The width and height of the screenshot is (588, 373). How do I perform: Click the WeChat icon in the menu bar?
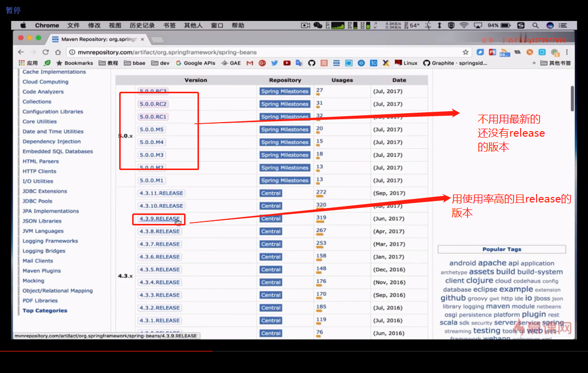pyautogui.click(x=318, y=25)
